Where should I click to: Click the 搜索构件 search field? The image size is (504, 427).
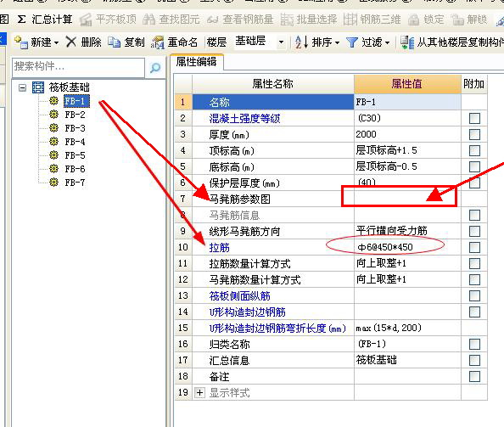[78, 67]
